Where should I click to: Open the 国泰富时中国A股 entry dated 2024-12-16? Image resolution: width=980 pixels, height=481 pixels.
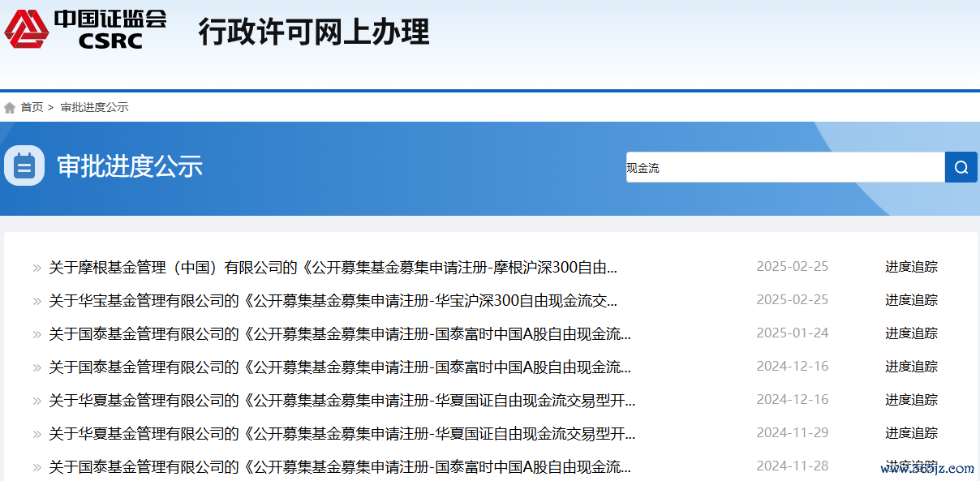[340, 367]
